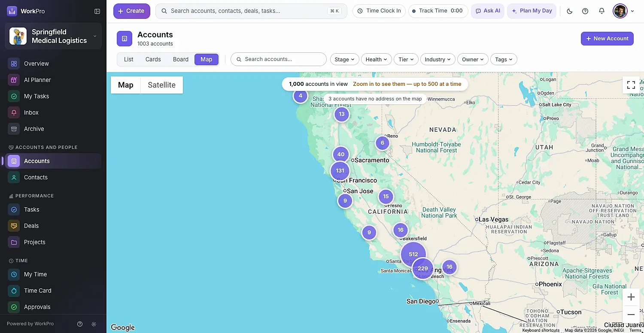Click Plan My Day button
The width and height of the screenshot is (644, 333).
532,11
